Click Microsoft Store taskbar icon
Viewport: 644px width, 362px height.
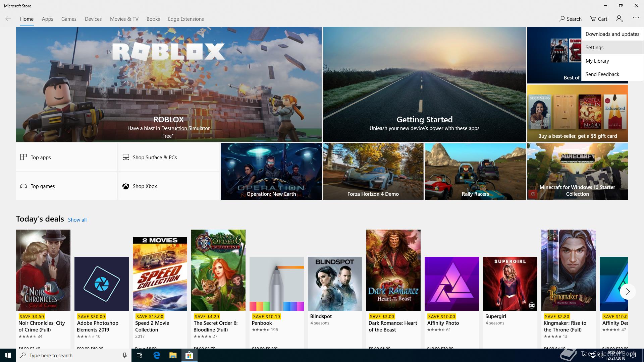189,355
